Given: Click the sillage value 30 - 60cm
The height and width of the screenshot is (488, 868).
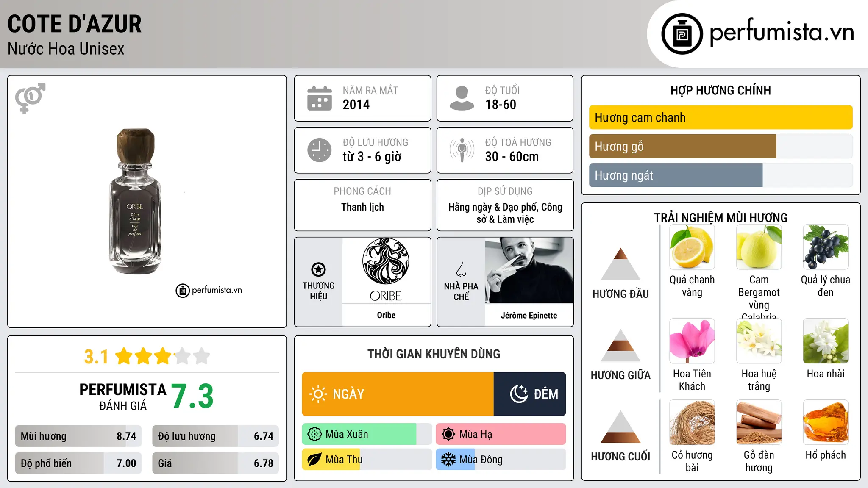Looking at the screenshot, I should click(512, 157).
